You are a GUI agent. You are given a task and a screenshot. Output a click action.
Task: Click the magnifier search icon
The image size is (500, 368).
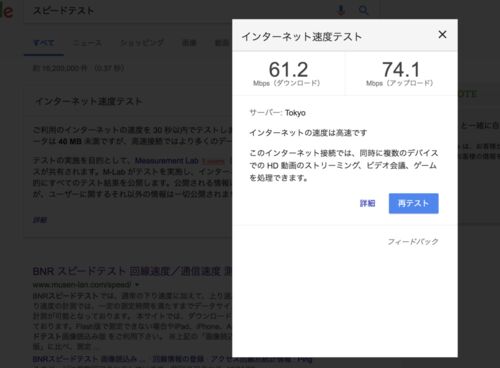coord(363,10)
